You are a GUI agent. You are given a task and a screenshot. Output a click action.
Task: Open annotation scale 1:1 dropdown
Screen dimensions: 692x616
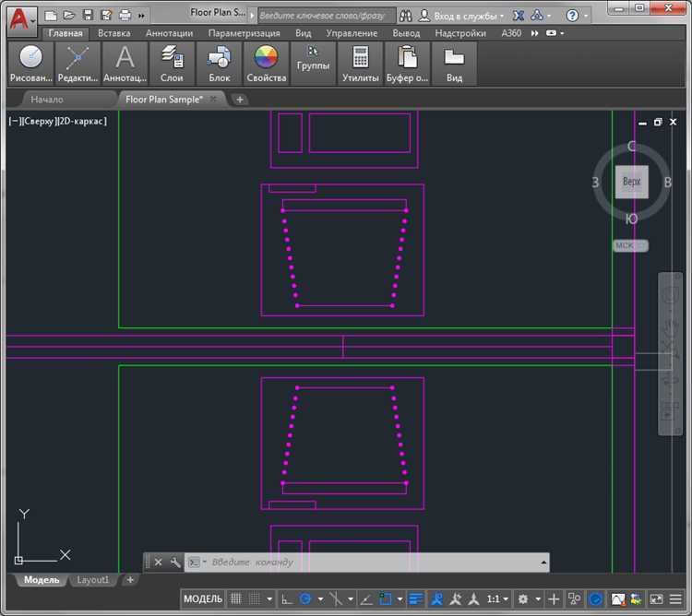tap(498, 598)
